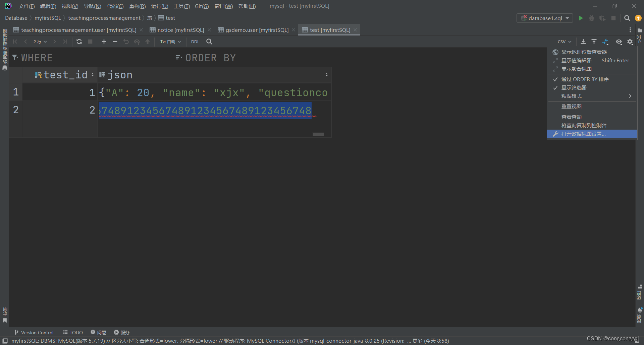Change page size dropdown 2 行
Viewport: 644px width, 345px height.
40,42
